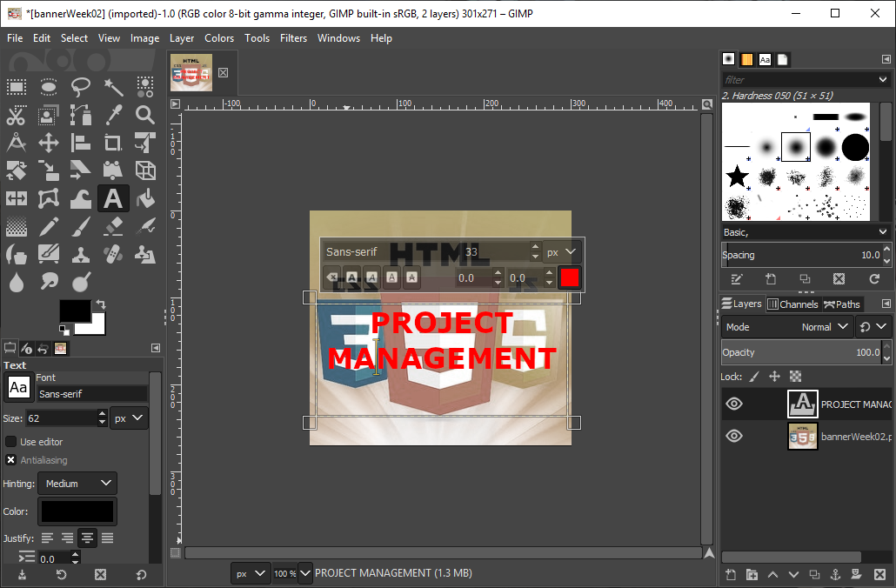Adjust the layer Opacity slider
Screen dimensions: 896x588
click(801, 352)
